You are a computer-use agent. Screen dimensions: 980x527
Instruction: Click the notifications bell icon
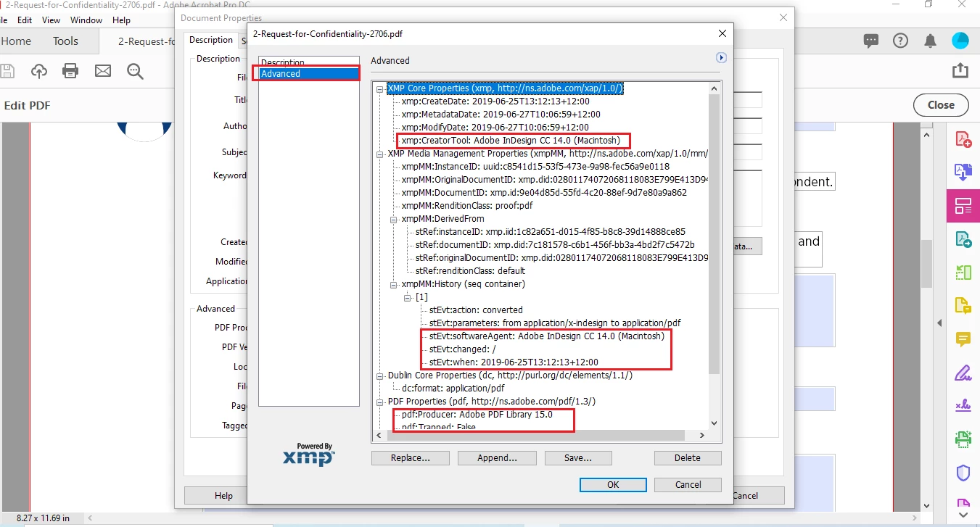pyautogui.click(x=930, y=41)
